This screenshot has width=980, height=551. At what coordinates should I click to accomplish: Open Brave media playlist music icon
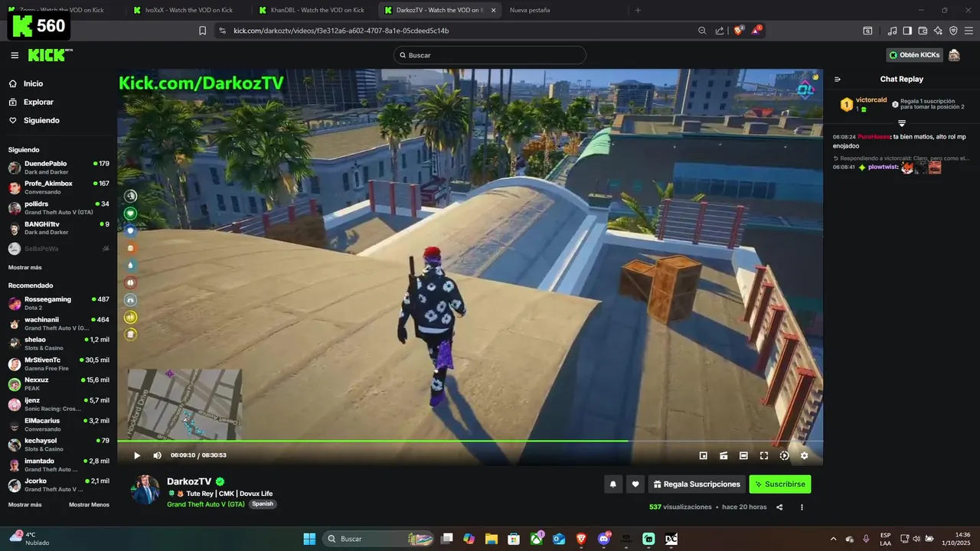[x=892, y=31]
